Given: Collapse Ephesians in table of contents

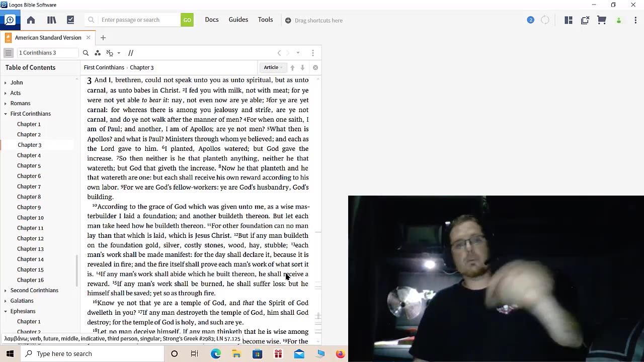Looking at the screenshot, I should point(6,311).
